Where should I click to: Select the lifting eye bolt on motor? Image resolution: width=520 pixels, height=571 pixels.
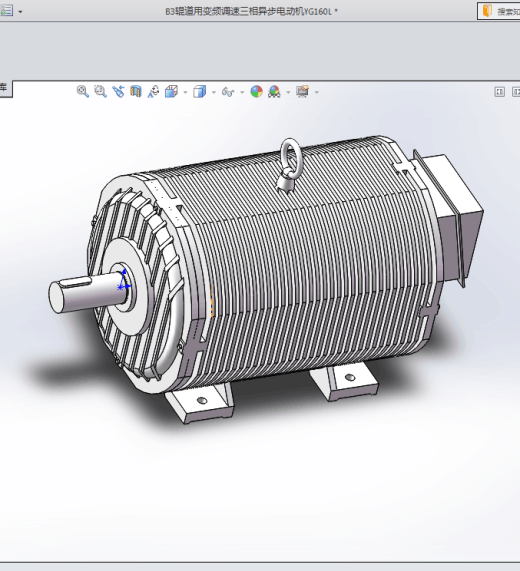point(290,166)
